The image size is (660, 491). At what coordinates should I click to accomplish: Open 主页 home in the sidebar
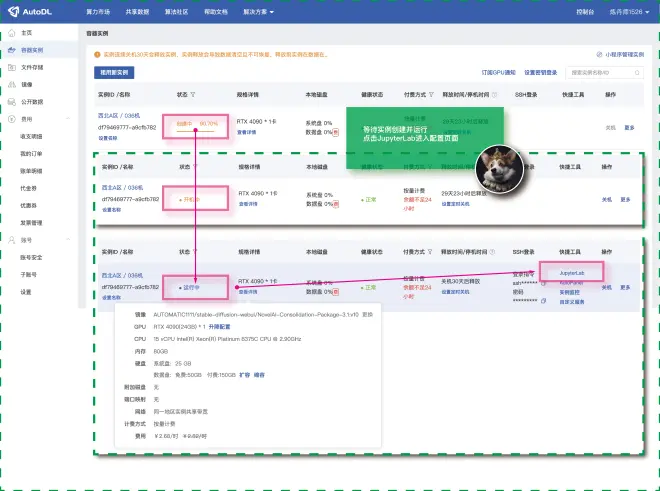click(x=27, y=33)
